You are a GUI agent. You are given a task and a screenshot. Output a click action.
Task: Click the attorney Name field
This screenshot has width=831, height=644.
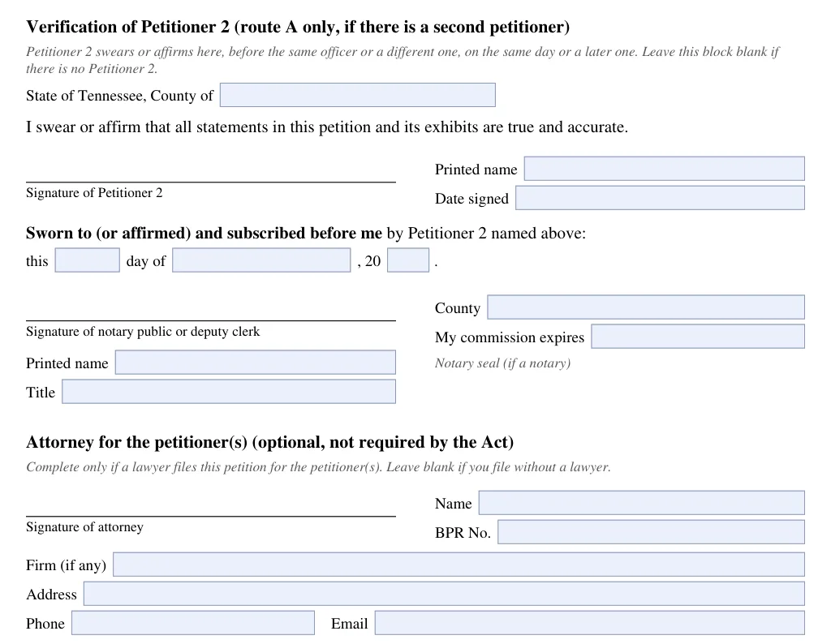pos(642,503)
